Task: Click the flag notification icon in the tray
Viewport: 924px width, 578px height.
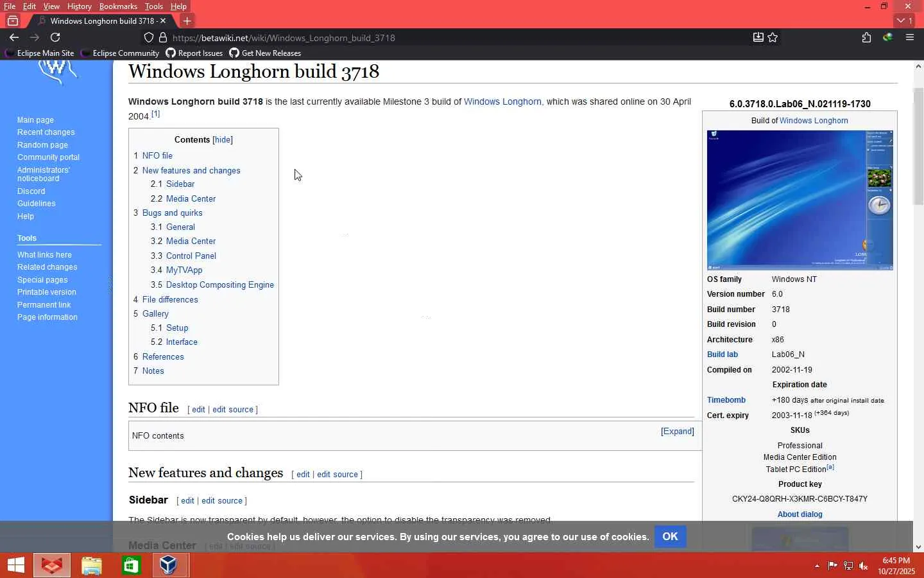Action: coord(832,566)
